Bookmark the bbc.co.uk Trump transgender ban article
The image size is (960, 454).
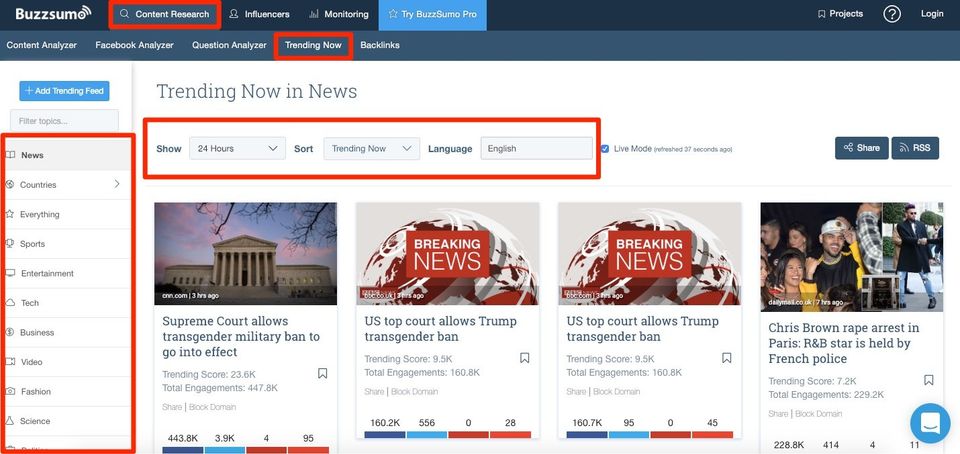pyautogui.click(x=525, y=358)
